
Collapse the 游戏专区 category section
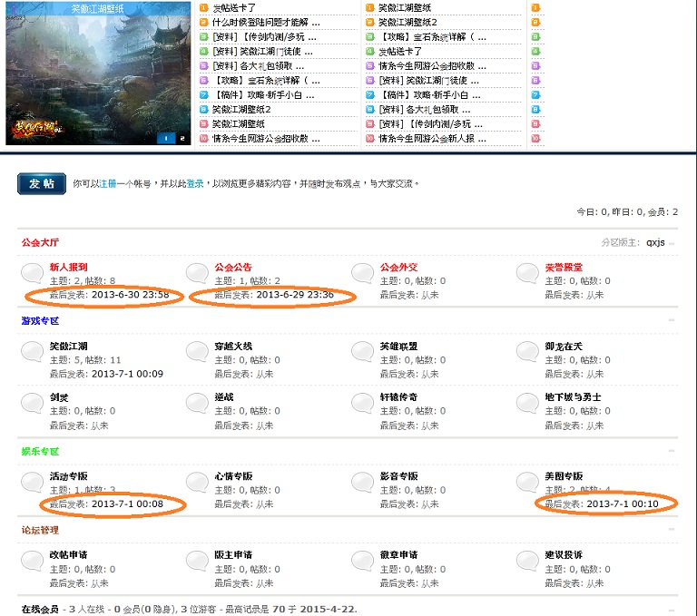click(672, 320)
